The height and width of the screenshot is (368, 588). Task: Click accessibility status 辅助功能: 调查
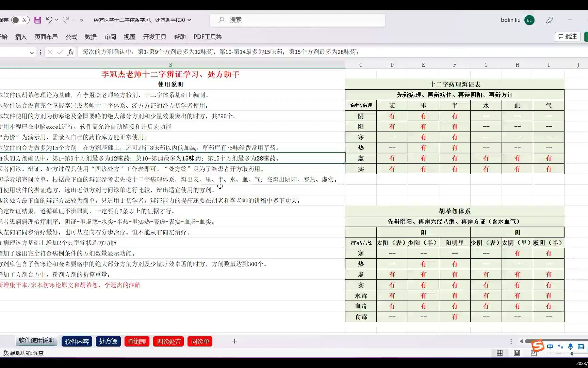click(23, 353)
